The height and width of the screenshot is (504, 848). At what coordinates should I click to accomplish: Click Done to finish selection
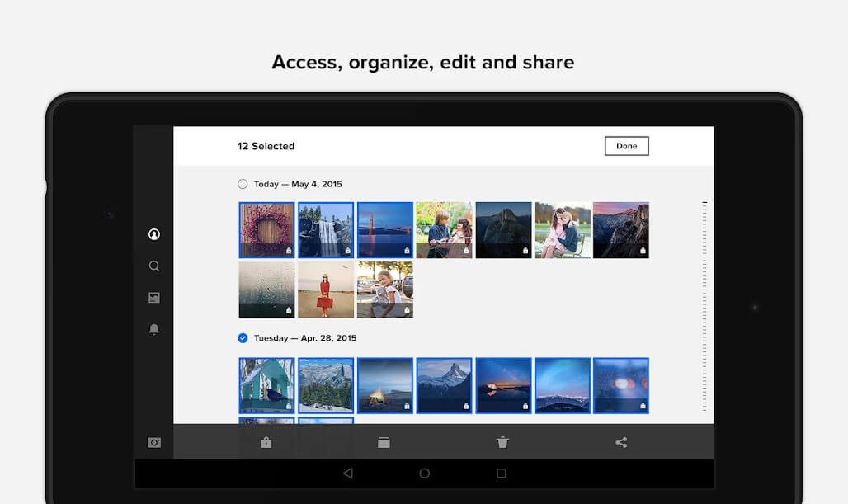[627, 146]
